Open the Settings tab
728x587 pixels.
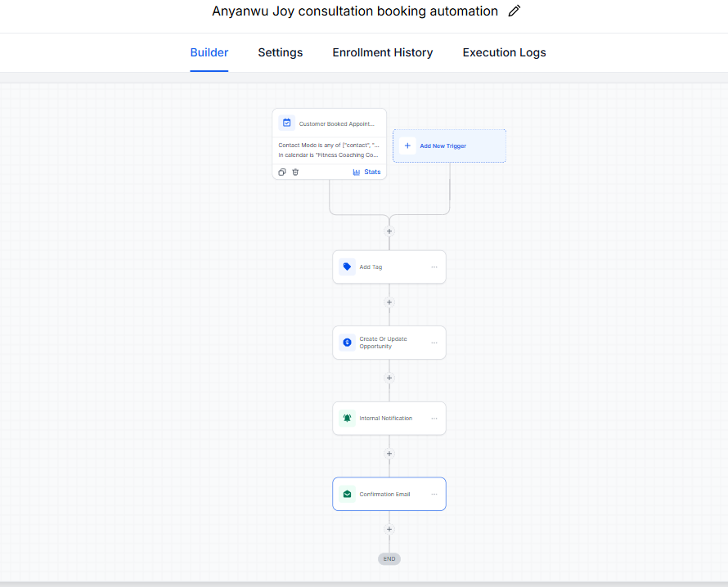tap(281, 52)
